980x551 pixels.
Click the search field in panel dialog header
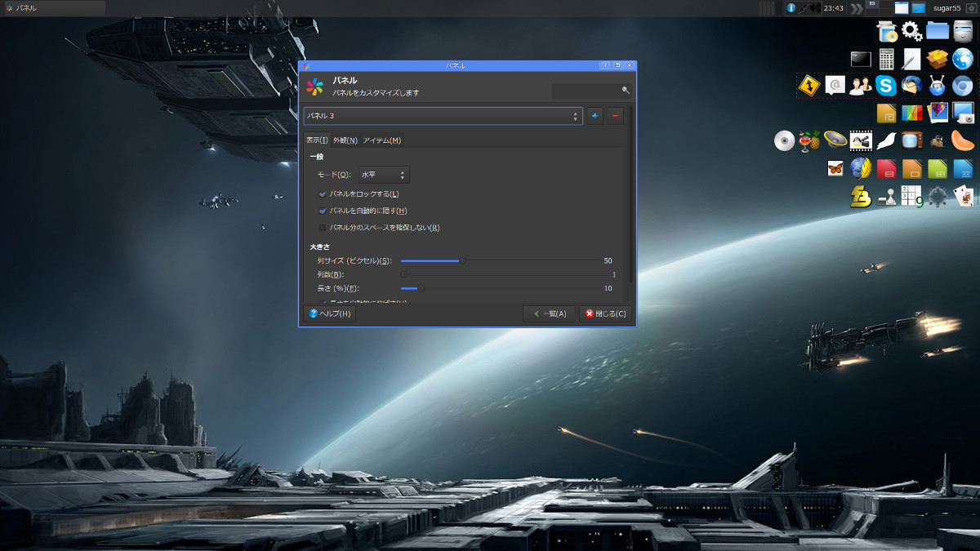pos(592,91)
